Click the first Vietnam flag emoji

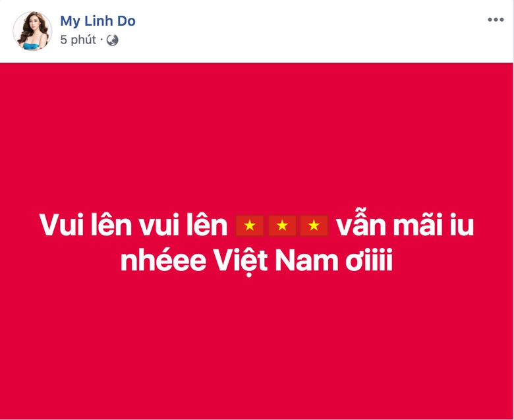click(250, 225)
